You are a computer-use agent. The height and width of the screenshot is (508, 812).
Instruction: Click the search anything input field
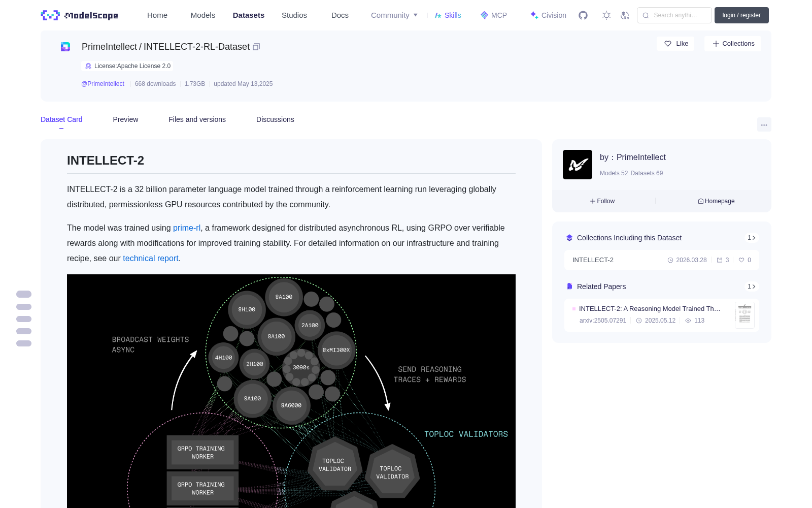click(674, 15)
